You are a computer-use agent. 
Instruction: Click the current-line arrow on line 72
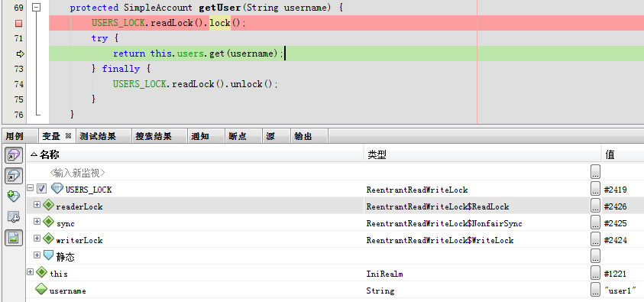tap(20, 54)
